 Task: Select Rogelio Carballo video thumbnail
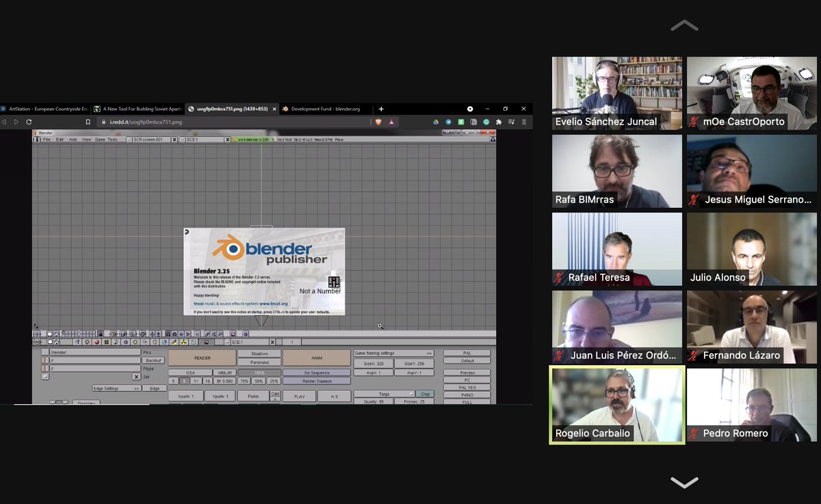617,405
